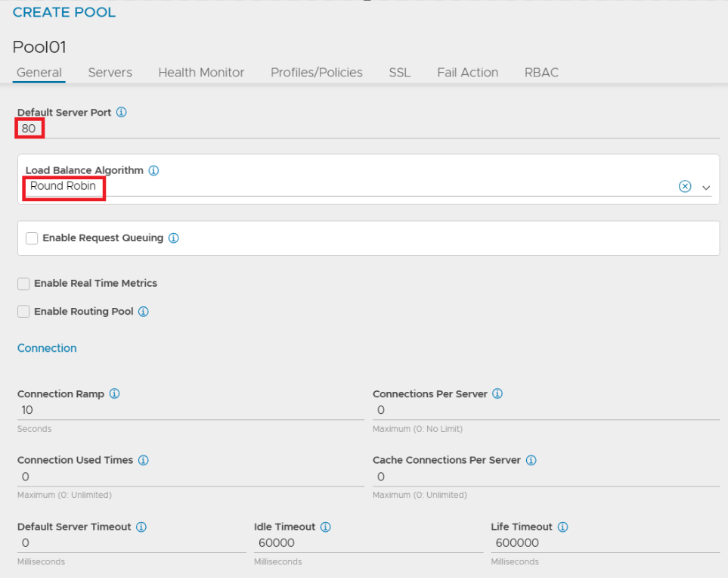Click the Enable Routing Pool label
The image size is (728, 578).
[x=84, y=311]
